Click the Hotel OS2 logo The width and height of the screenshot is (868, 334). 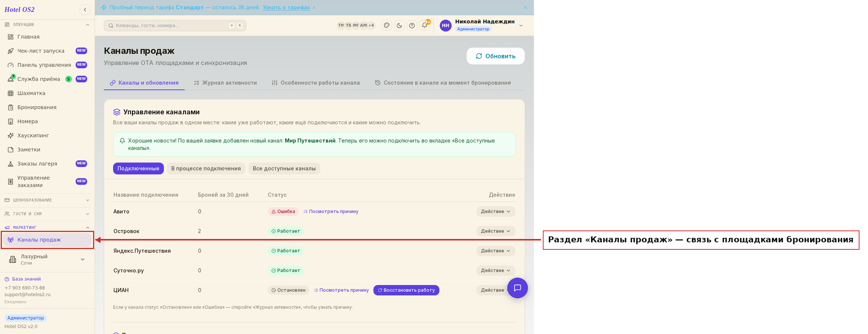[19, 10]
